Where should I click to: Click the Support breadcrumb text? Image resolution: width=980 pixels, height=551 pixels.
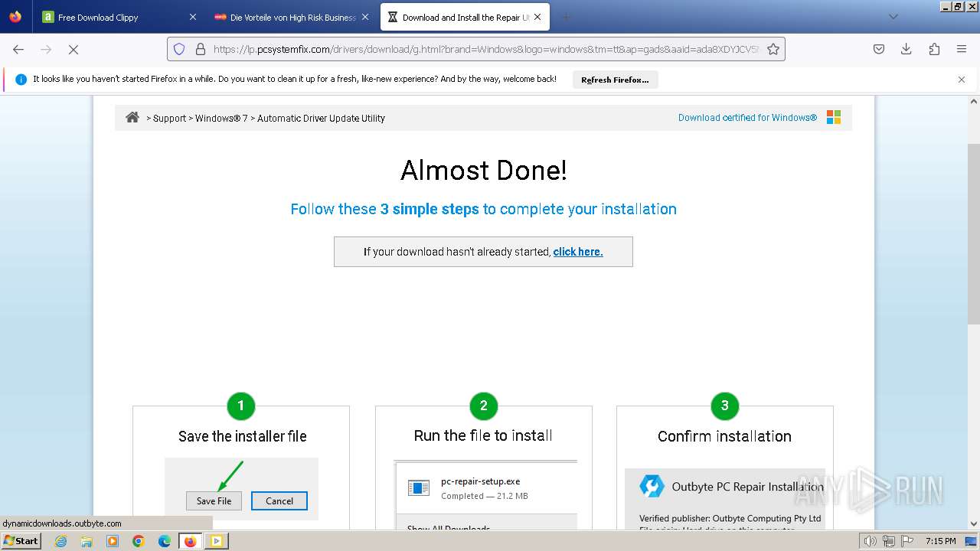(x=169, y=119)
